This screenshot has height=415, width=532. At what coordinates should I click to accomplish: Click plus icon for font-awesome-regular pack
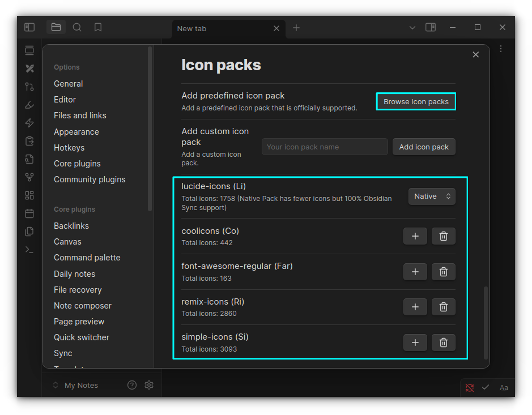click(x=415, y=272)
